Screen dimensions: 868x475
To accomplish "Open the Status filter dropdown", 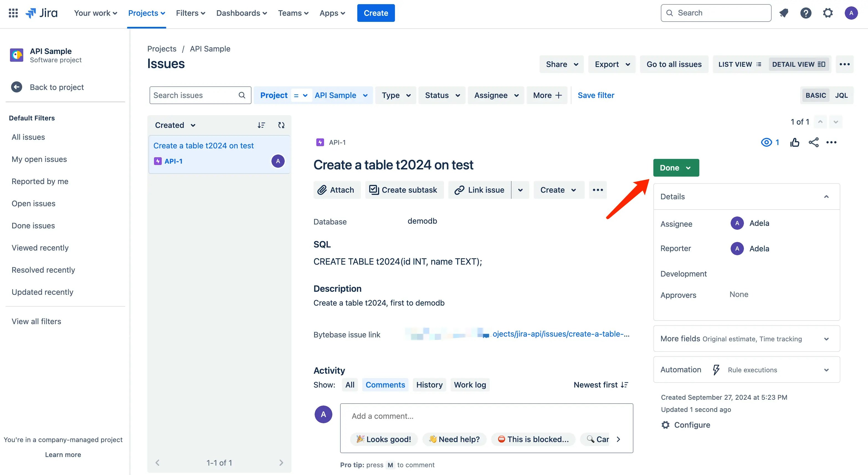I will click(441, 95).
